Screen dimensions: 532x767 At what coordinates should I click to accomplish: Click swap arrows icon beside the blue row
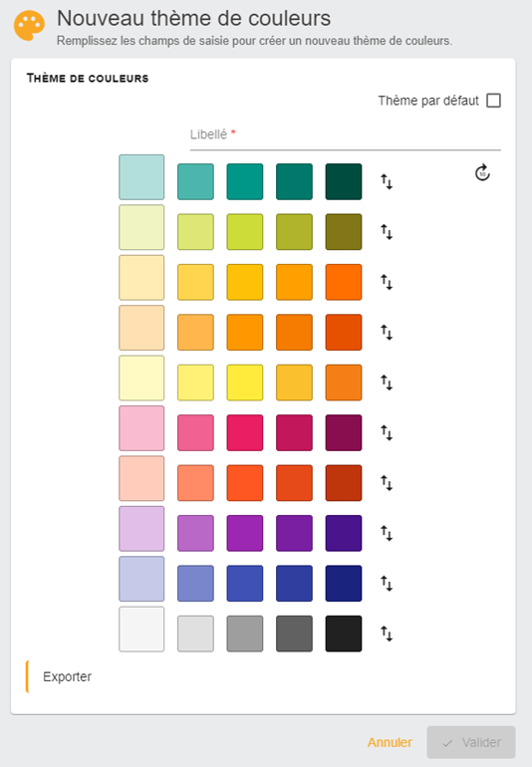tap(387, 584)
